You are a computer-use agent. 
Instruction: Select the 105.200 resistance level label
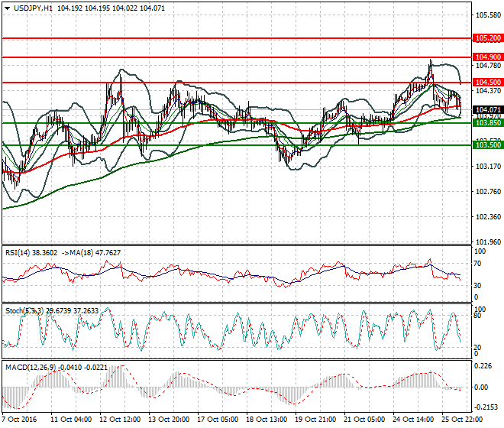(x=488, y=38)
